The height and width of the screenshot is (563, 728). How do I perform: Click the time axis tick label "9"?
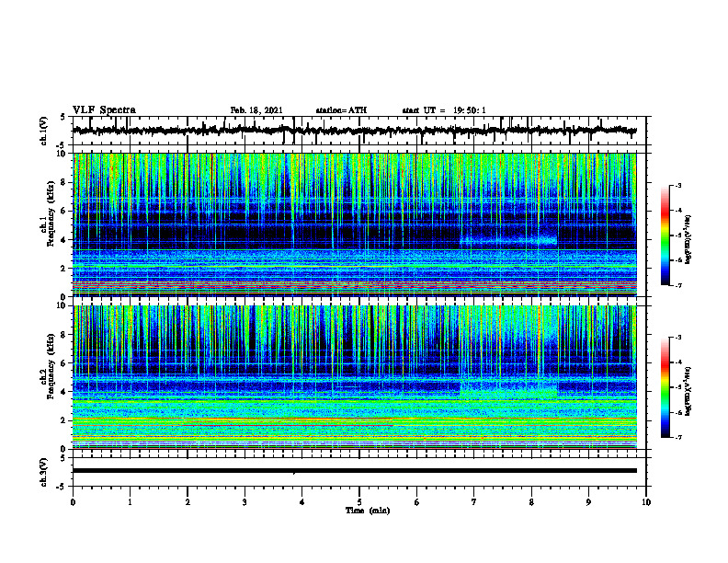pyautogui.click(x=588, y=502)
